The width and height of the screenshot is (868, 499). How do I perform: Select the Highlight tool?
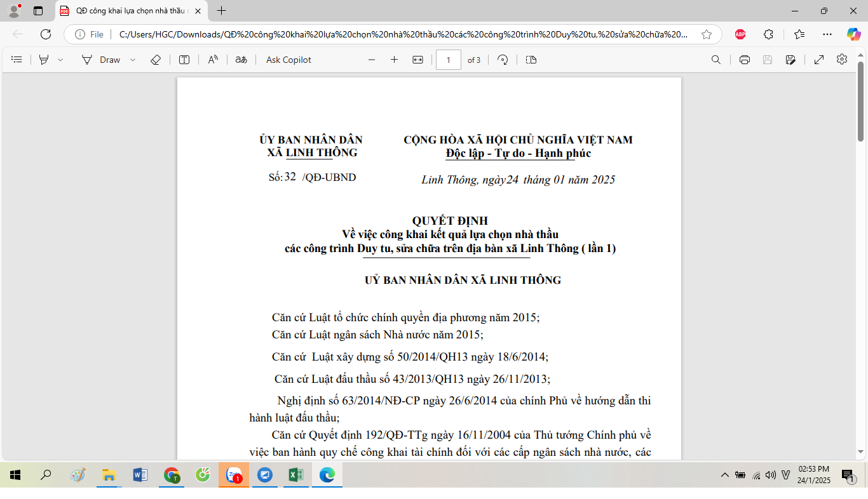(44, 60)
